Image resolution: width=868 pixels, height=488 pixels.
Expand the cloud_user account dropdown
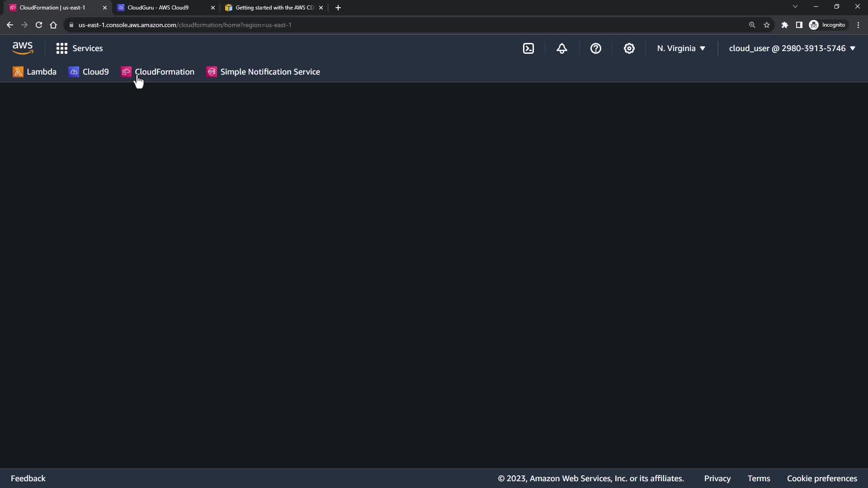click(792, 48)
